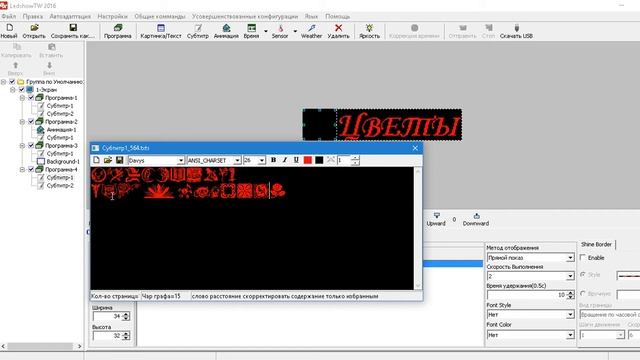The width and height of the screenshot is (640, 360).
Task: Open the Davys font name dropdown
Action: [180, 160]
